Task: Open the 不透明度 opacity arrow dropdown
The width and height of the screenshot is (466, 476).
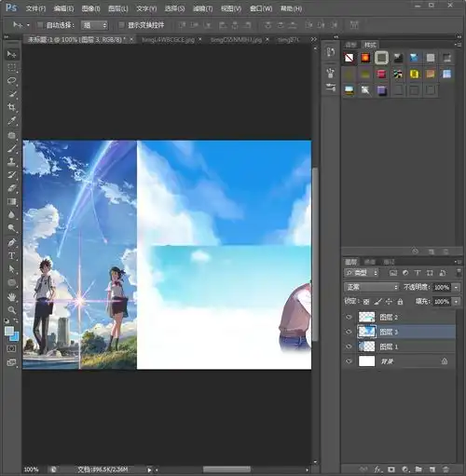Action: (x=456, y=287)
